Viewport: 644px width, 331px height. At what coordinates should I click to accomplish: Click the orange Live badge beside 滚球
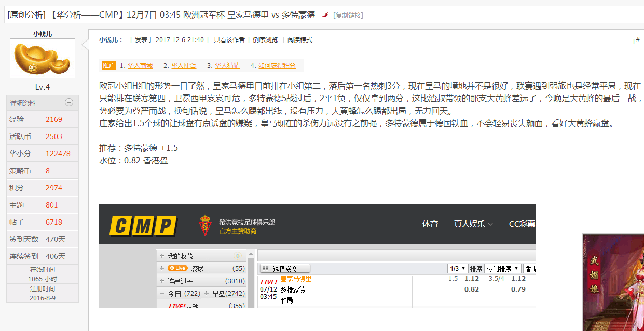[177, 268]
